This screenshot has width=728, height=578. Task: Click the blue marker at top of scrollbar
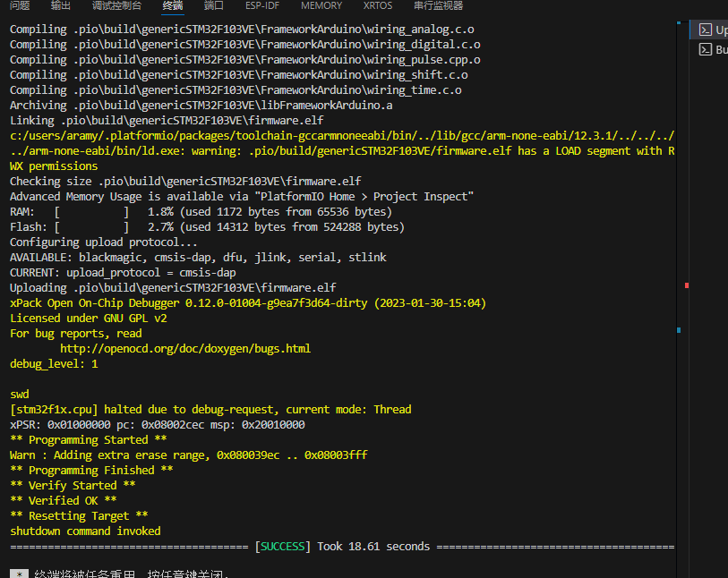tap(680, 22)
